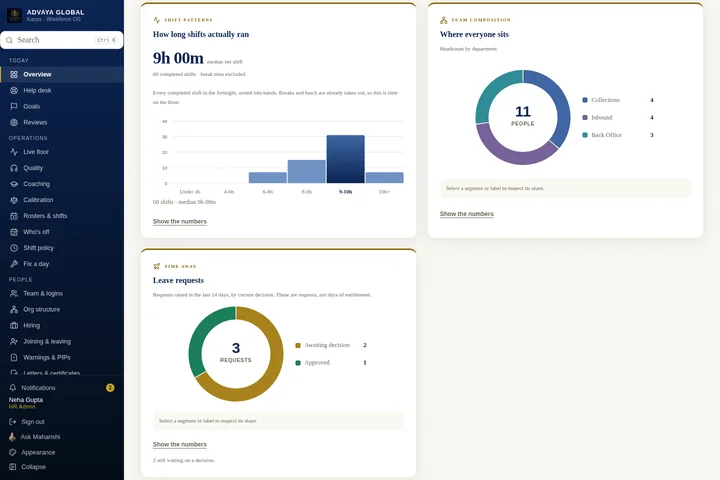This screenshot has width=720, height=480.
Task: Click the Approved legend swatch
Action: tap(298, 363)
